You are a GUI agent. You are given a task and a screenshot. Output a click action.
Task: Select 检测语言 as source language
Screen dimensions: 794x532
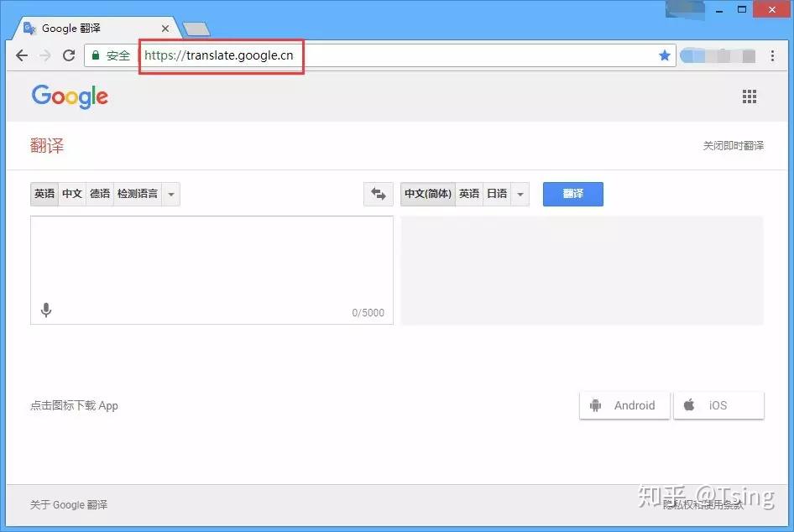(135, 194)
